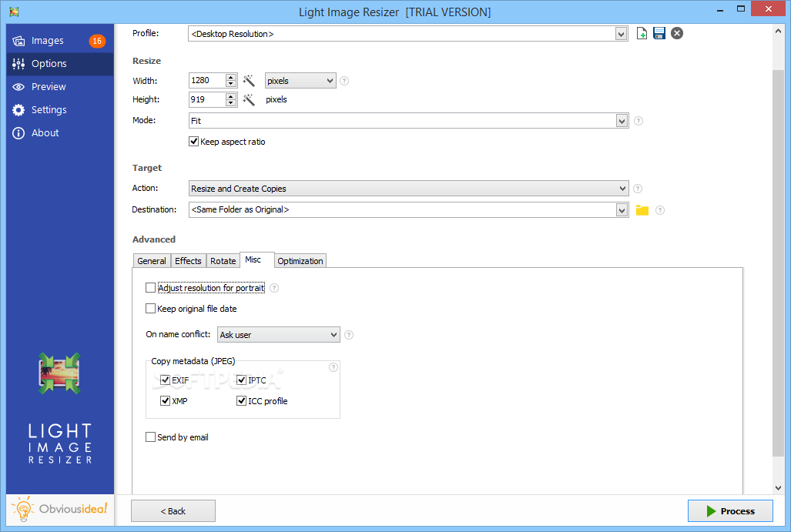This screenshot has height=532, width=791.
Task: Switch to the General tab
Action: (151, 261)
